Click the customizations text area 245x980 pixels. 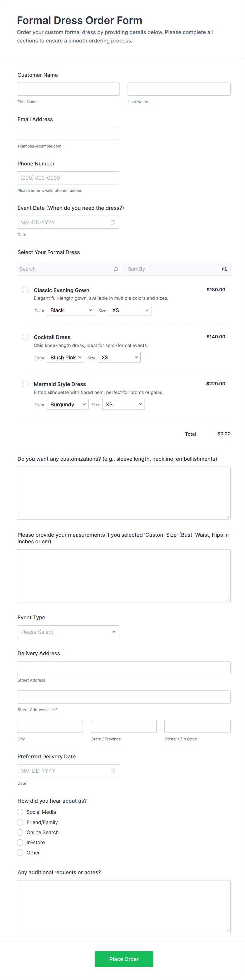tap(124, 493)
